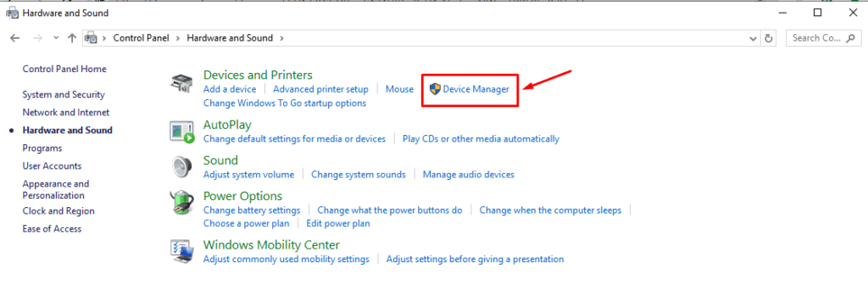Select Hardware and Sound in the breadcrumb
This screenshot has height=308, width=868.
click(x=230, y=38)
